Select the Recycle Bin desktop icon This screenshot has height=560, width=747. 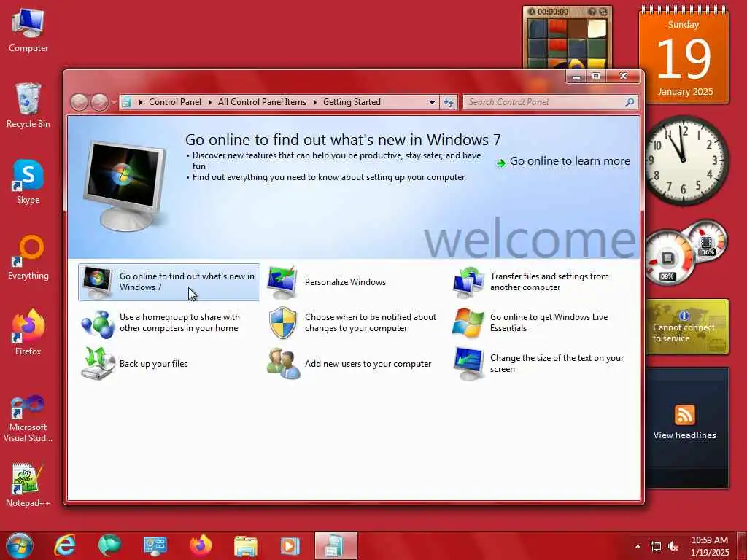point(28,106)
